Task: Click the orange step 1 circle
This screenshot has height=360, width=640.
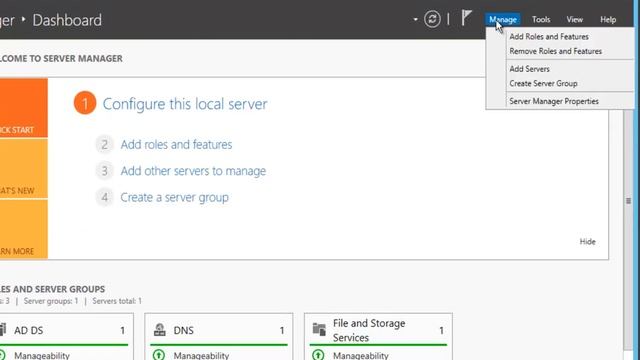Action: (85, 103)
